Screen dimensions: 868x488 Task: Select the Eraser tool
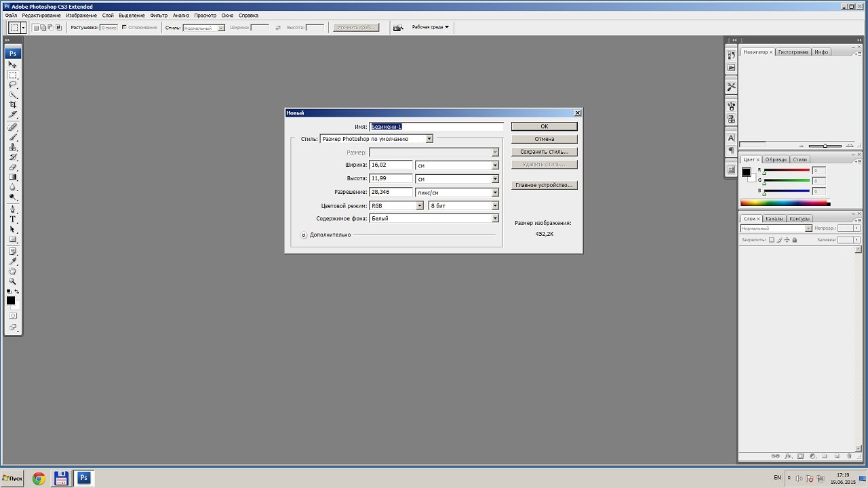tap(12, 167)
